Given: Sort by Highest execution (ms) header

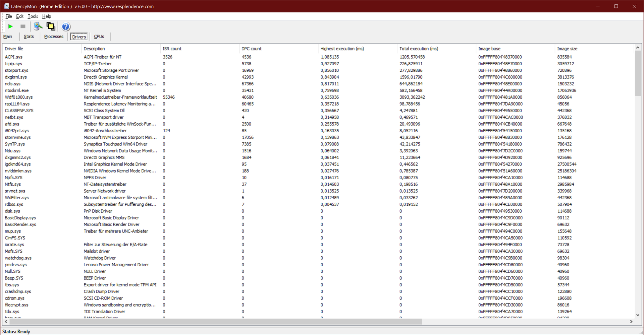Looking at the screenshot, I should [x=342, y=49].
